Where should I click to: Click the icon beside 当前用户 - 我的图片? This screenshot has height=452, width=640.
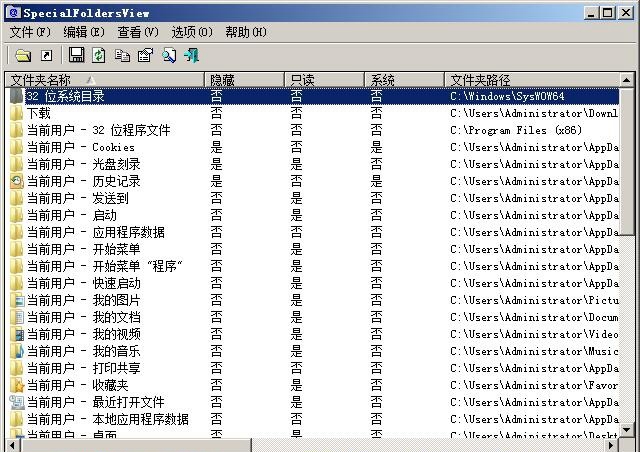(x=17, y=301)
